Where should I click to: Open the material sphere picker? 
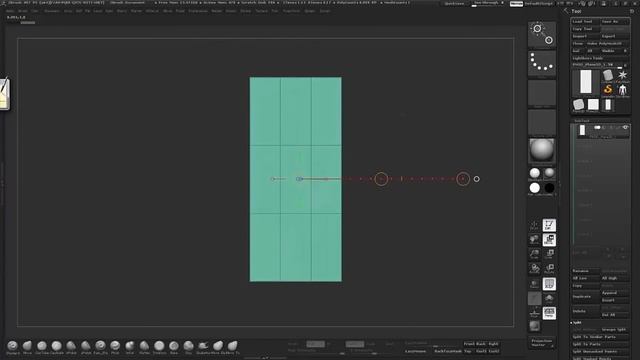[x=542, y=151]
